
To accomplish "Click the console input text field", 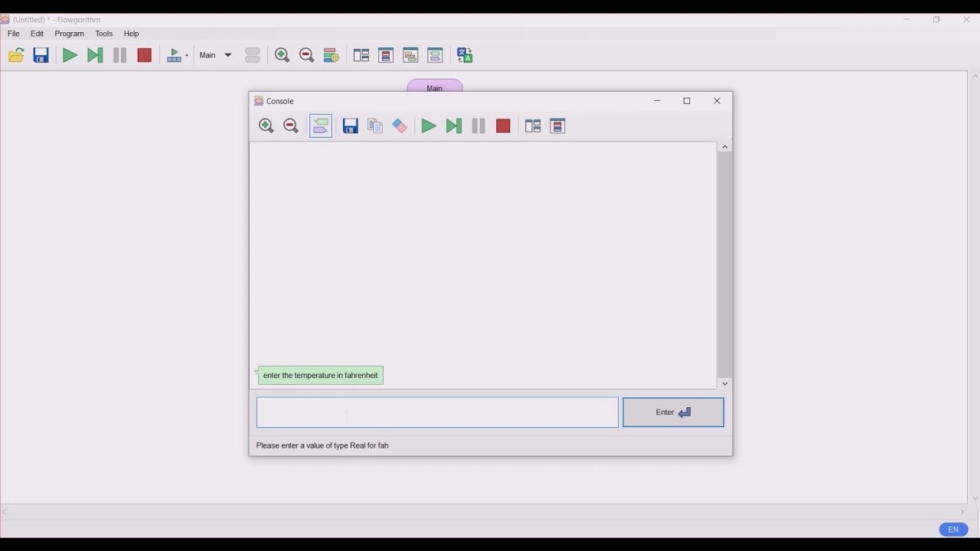I will (437, 412).
